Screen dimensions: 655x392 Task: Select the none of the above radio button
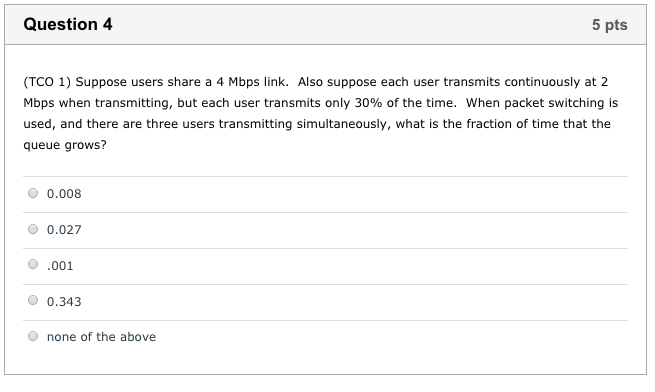pos(33,336)
